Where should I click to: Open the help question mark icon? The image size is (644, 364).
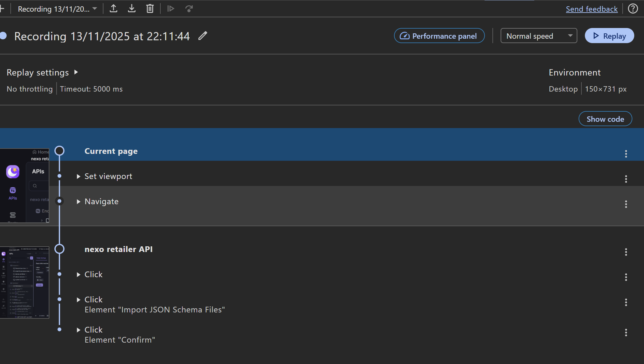pyautogui.click(x=633, y=9)
